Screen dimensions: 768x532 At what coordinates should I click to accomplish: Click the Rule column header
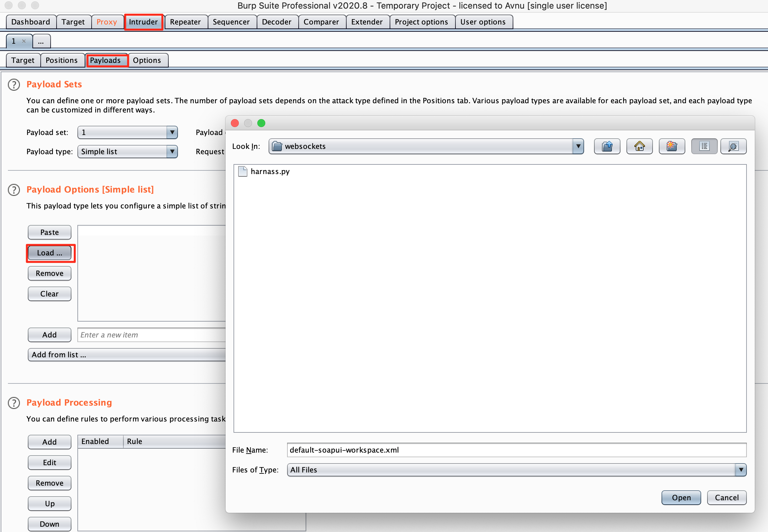click(x=175, y=442)
